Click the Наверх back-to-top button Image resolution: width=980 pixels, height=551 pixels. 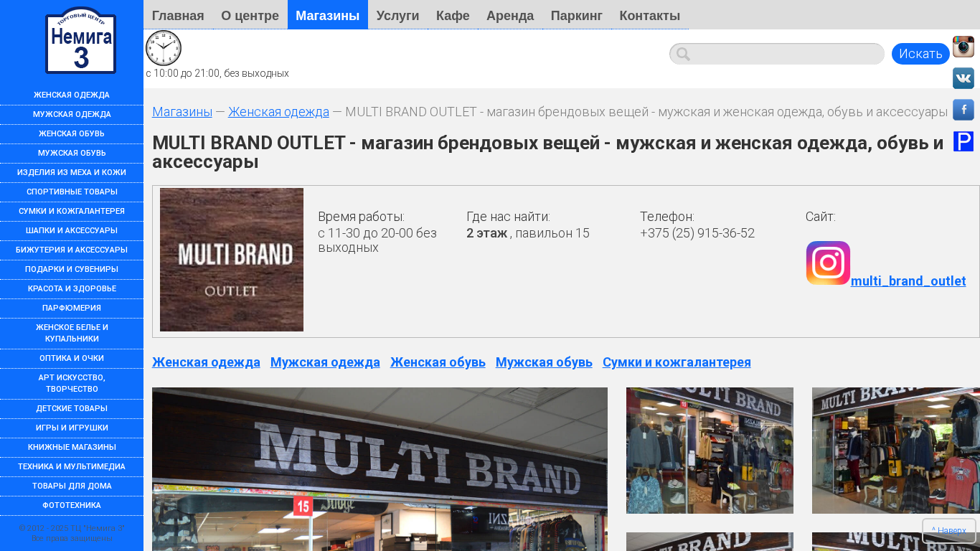[948, 531]
